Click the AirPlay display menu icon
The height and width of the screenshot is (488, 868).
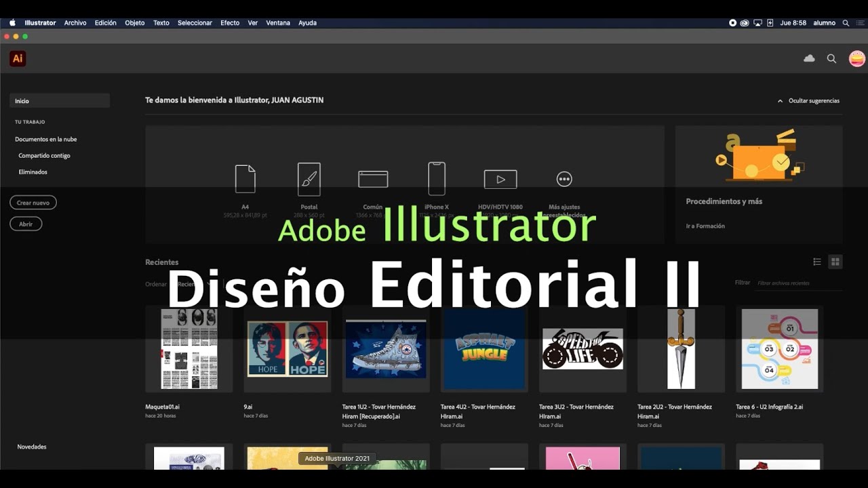757,22
